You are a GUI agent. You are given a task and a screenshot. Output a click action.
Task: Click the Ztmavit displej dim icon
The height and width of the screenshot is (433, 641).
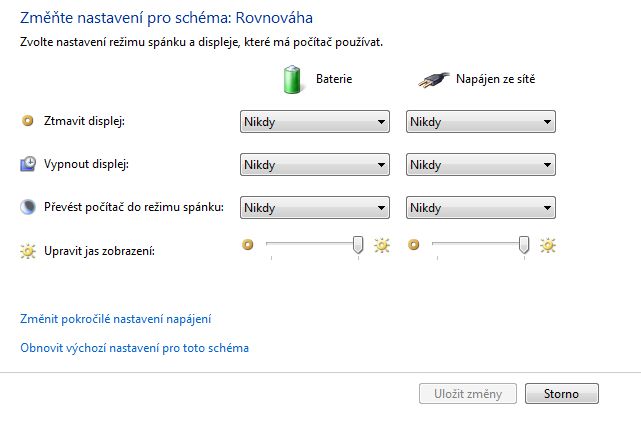click(x=27, y=121)
